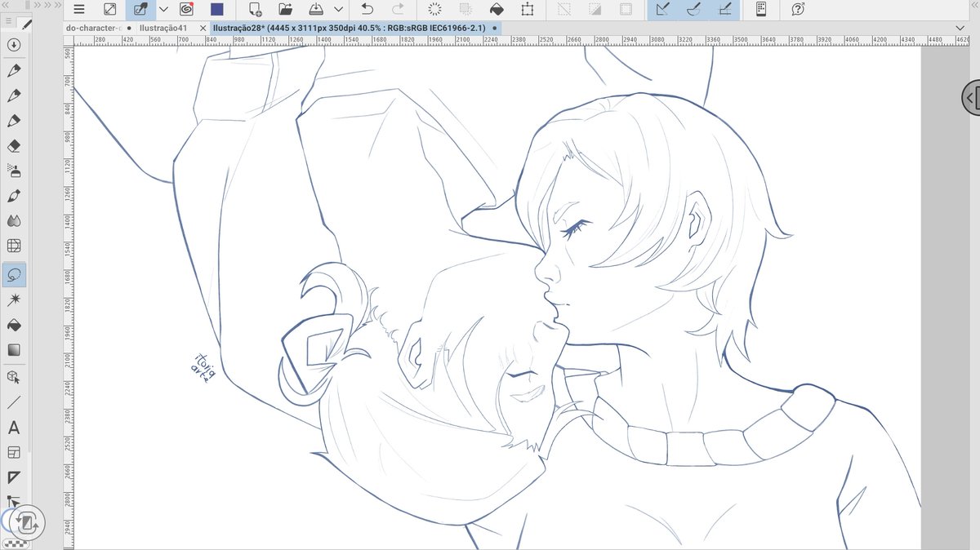Toggle snap to special ruler
This screenshot has width=980, height=550.
693,9
